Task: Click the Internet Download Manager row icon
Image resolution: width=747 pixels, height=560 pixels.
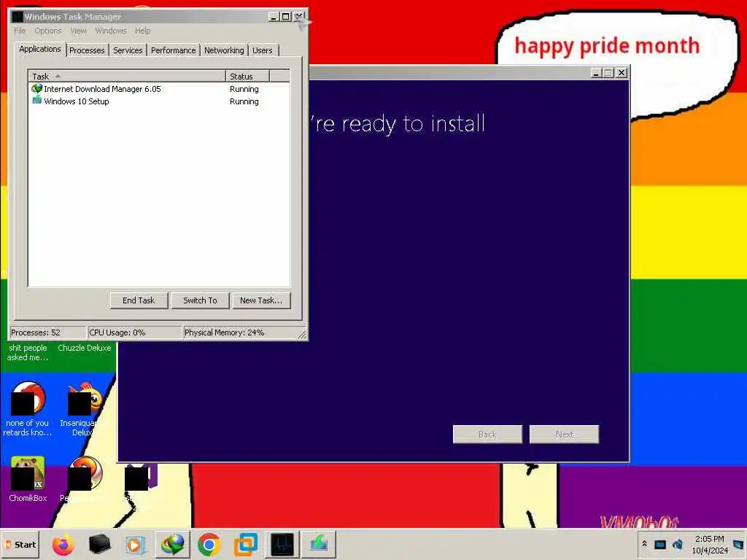Action: point(36,88)
